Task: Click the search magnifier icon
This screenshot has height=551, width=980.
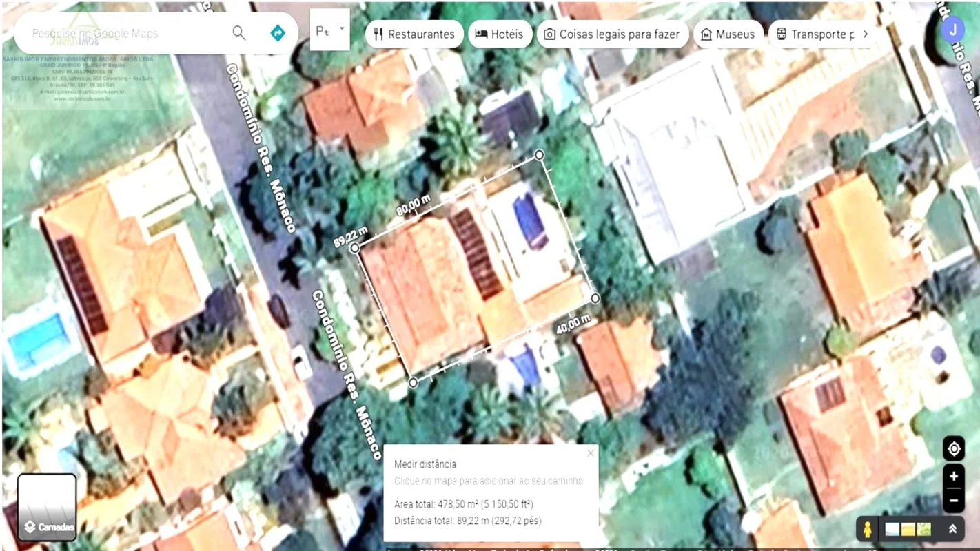Action: click(239, 33)
